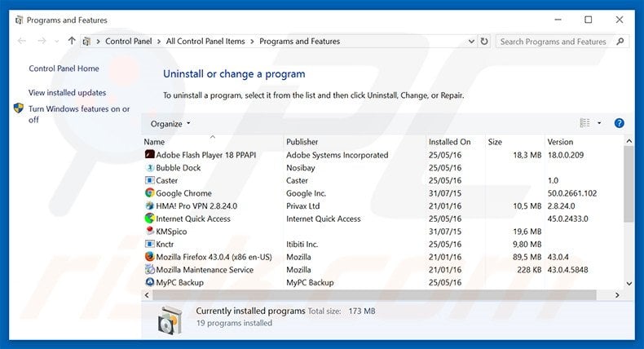
Task: Open the address bar history dropdown
Action: (x=471, y=41)
